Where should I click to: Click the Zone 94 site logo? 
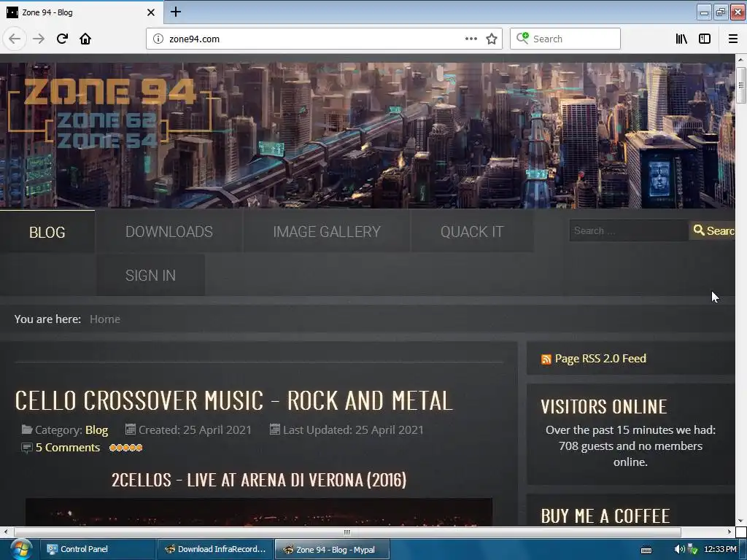[x=109, y=112]
